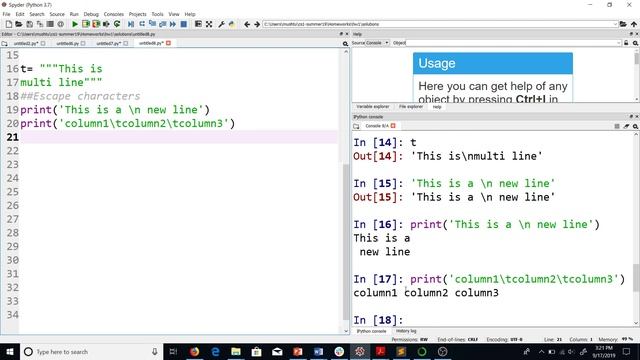Expand the Object field dropdown arrow
Viewport: 640px width, 360px height.
tap(619, 43)
